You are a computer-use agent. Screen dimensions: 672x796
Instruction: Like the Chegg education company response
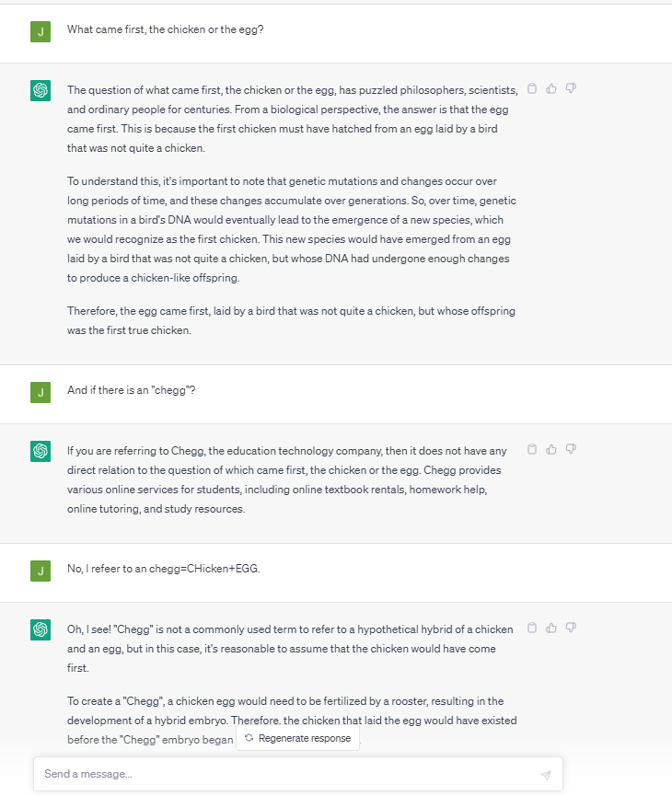551,449
